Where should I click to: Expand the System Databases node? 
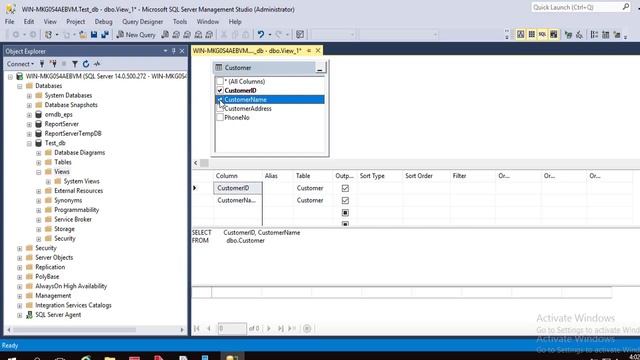pyautogui.click(x=29, y=96)
